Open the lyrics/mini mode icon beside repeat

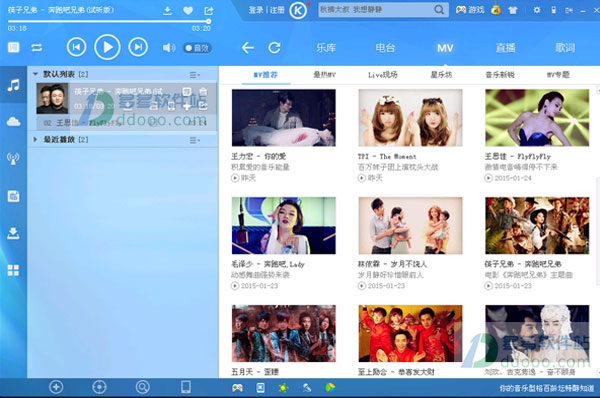click(13, 47)
